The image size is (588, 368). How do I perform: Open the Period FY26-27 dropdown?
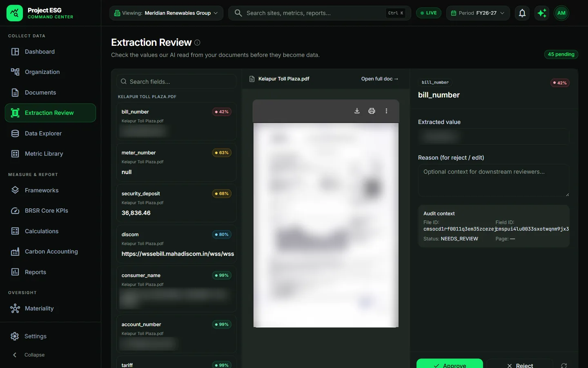478,13
